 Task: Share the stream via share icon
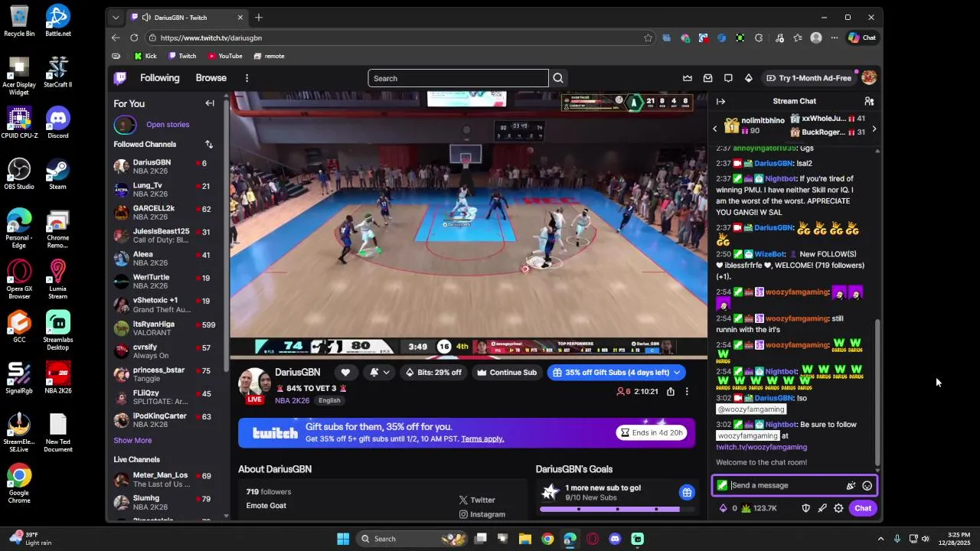point(671,392)
